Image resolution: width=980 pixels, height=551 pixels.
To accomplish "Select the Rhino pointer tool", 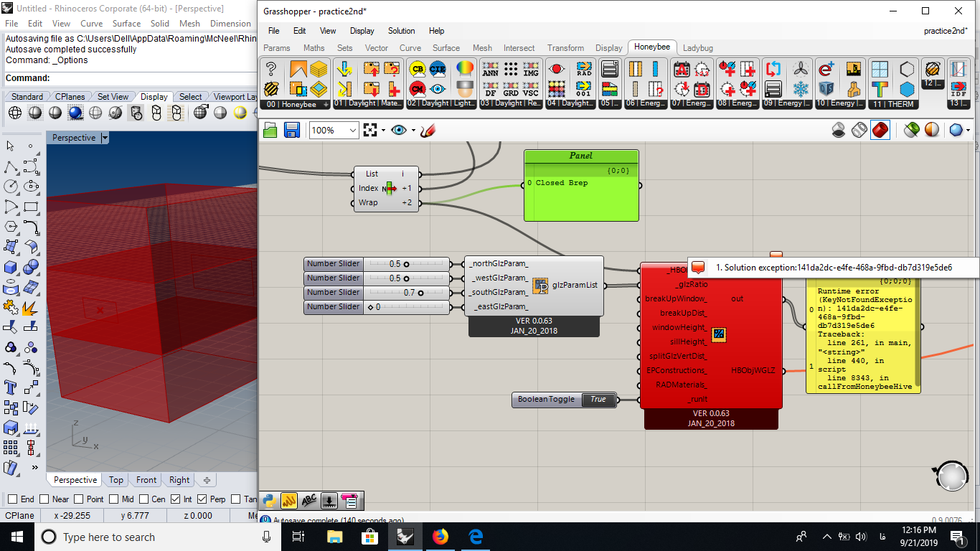I will (11, 146).
